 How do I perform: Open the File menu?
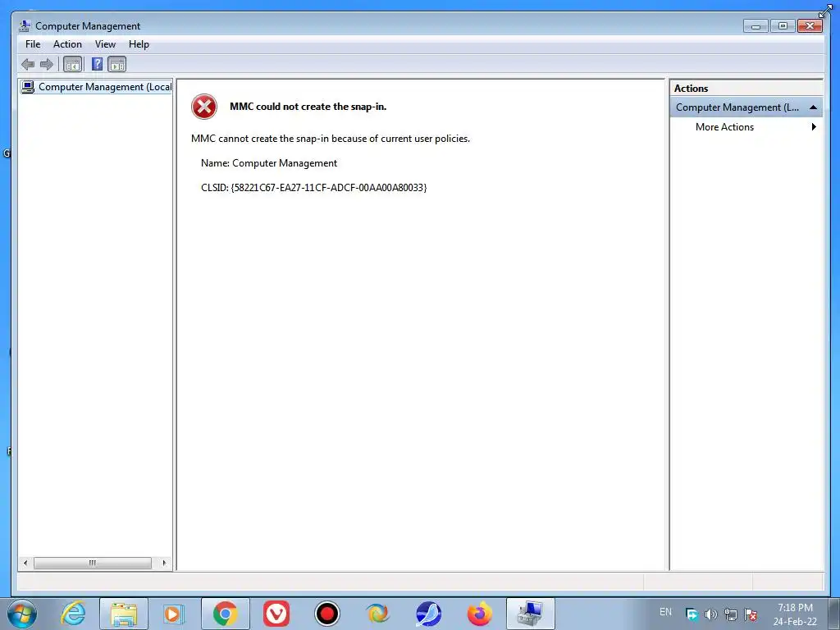click(x=33, y=44)
